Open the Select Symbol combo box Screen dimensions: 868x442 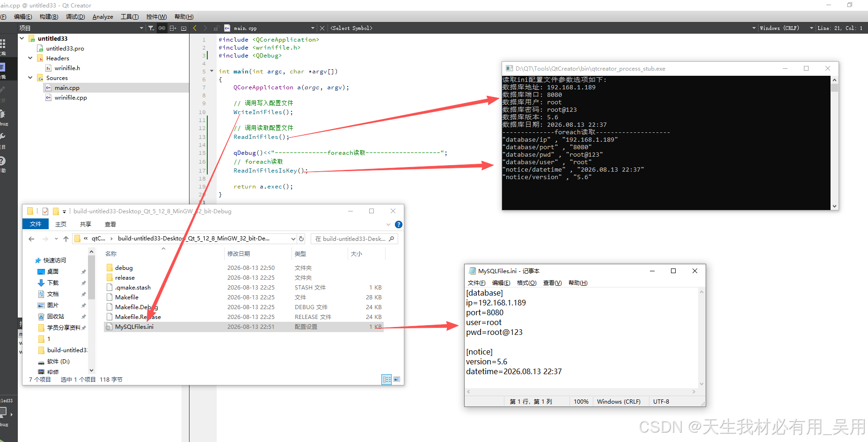tap(543, 28)
